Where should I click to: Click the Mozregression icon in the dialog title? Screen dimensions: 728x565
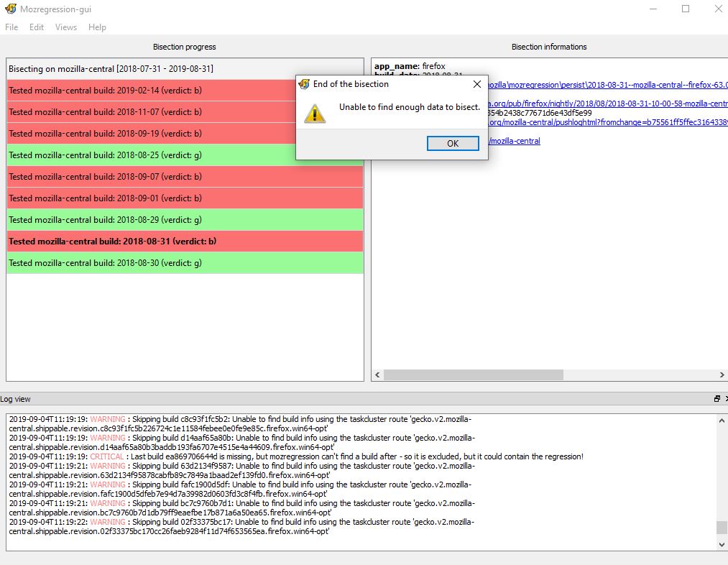[x=304, y=84]
